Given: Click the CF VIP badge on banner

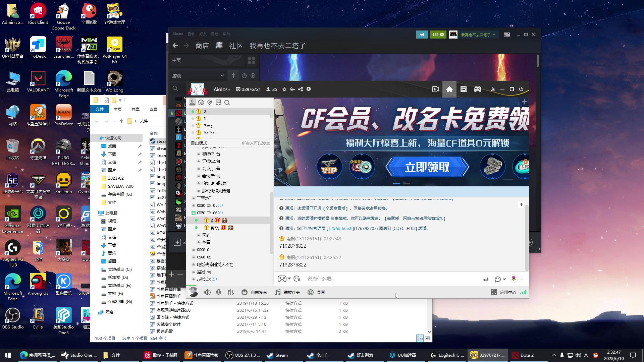Looking at the screenshot, I should 329,167.
